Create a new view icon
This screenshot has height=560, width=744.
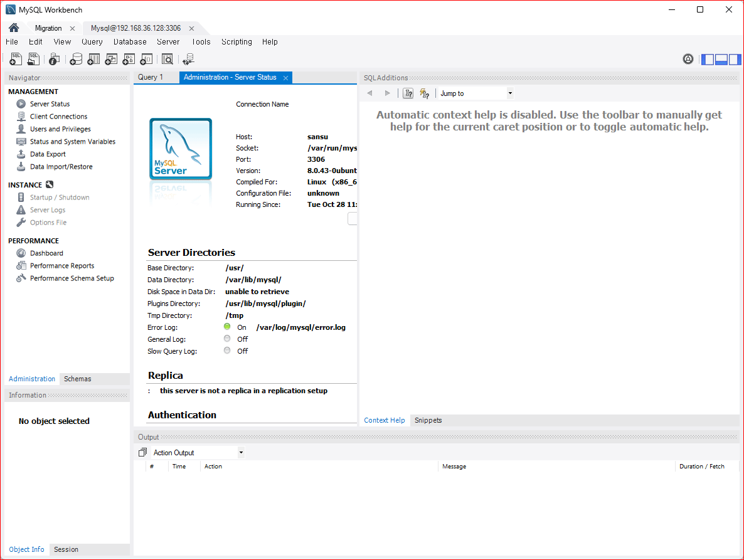111,59
